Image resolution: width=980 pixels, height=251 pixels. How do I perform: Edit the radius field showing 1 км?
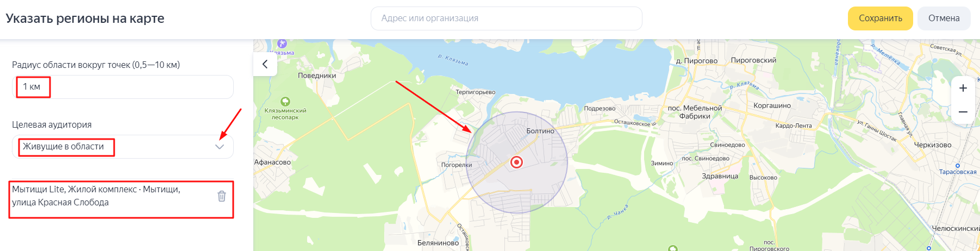click(123, 87)
